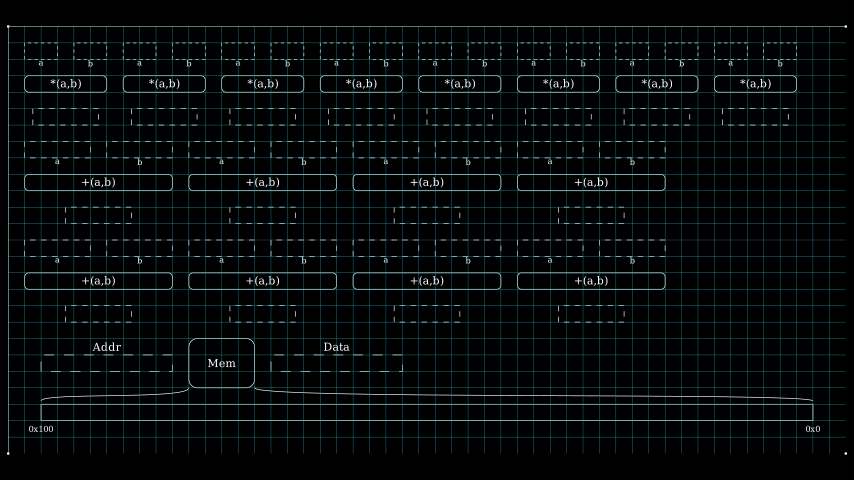Click the Mem block

pyautogui.click(x=221, y=363)
